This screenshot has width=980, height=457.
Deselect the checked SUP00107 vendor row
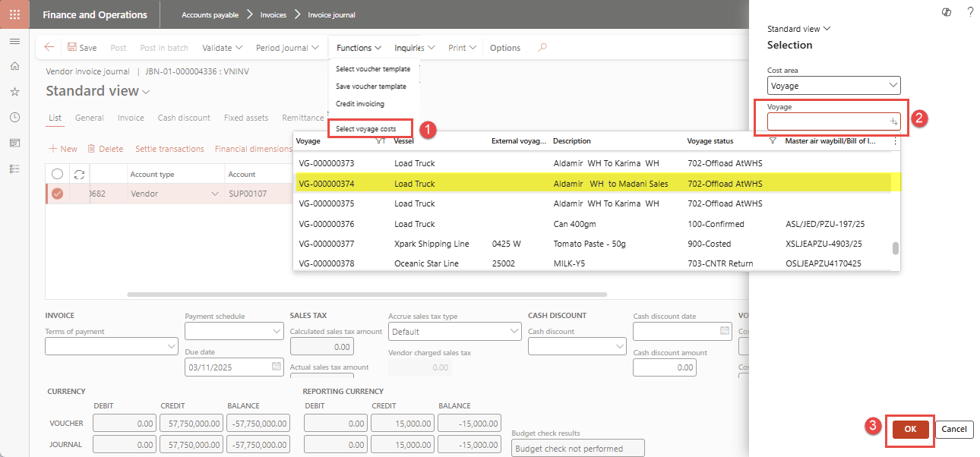coord(57,194)
